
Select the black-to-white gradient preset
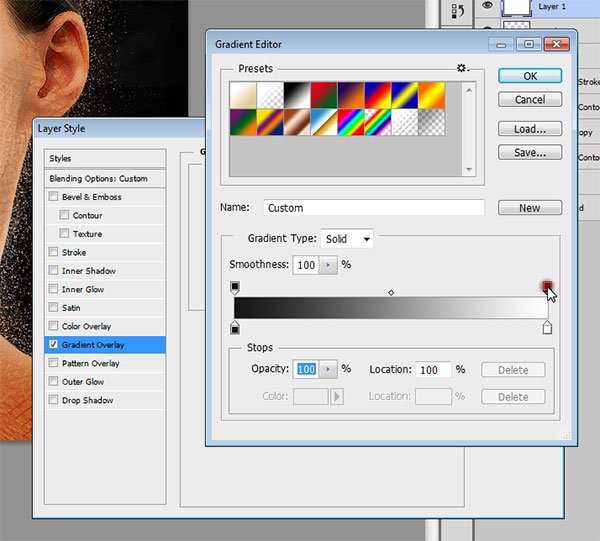[x=298, y=95]
